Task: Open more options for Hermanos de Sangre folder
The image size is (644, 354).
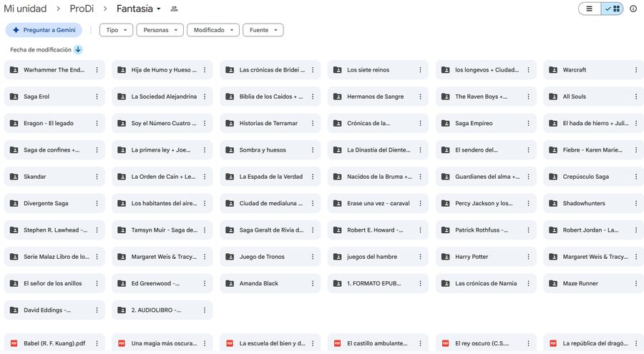Action: (x=420, y=97)
